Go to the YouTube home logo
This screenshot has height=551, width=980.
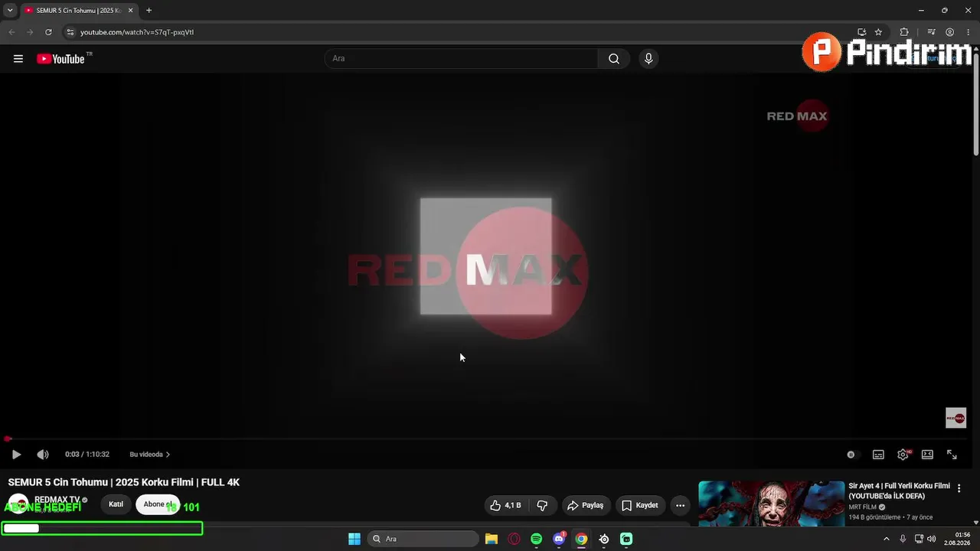(60, 59)
